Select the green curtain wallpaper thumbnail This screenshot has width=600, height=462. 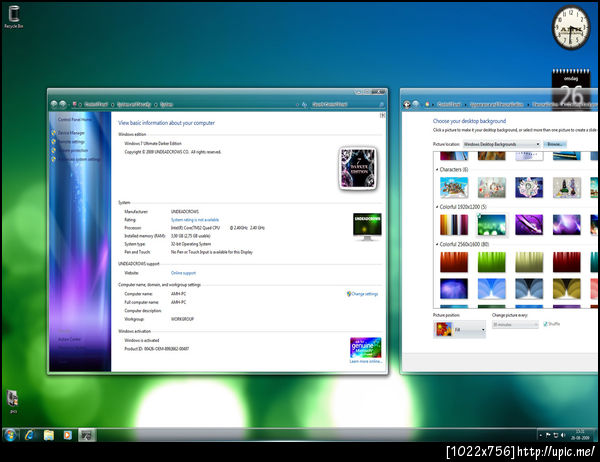click(491, 262)
